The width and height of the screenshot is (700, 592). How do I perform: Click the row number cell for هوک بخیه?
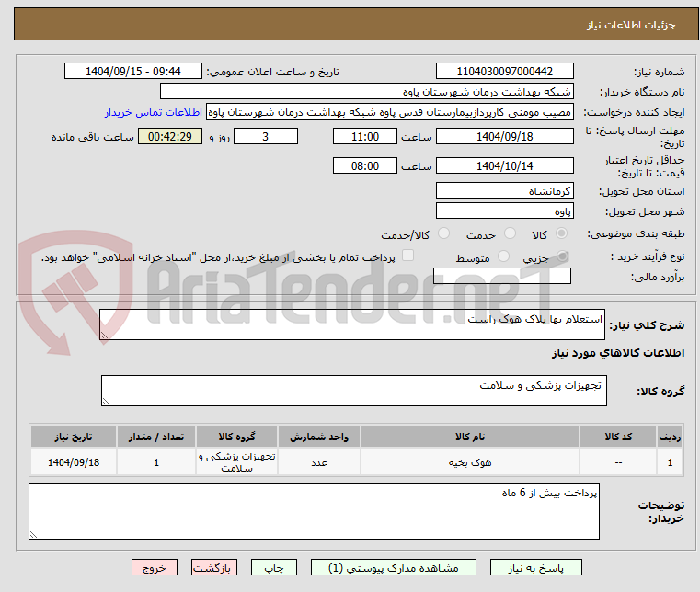click(670, 462)
